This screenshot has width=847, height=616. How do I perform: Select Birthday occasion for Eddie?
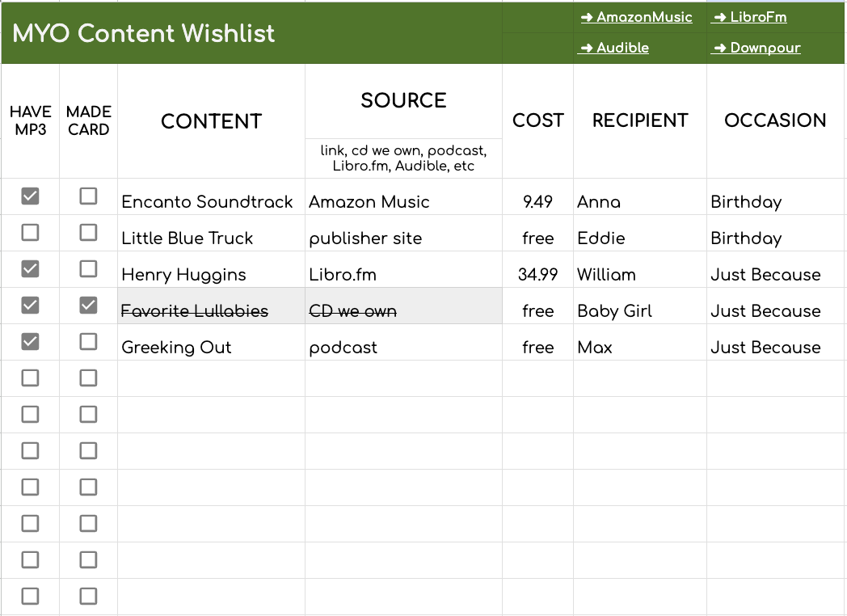coord(776,234)
